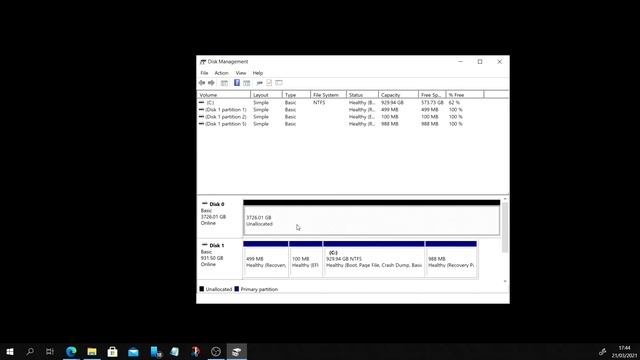Toggle the Show/Hide Action Pane toolbar icon
640x360 pixels.
click(x=247, y=83)
